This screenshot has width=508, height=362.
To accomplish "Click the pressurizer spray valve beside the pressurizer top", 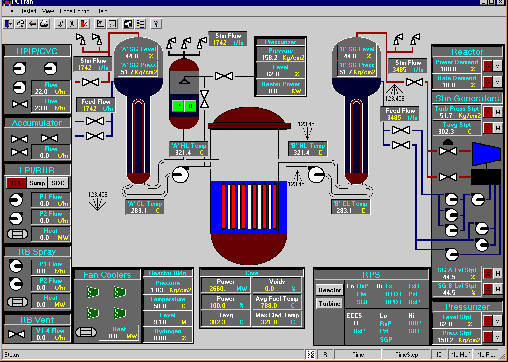I will click(224, 76).
